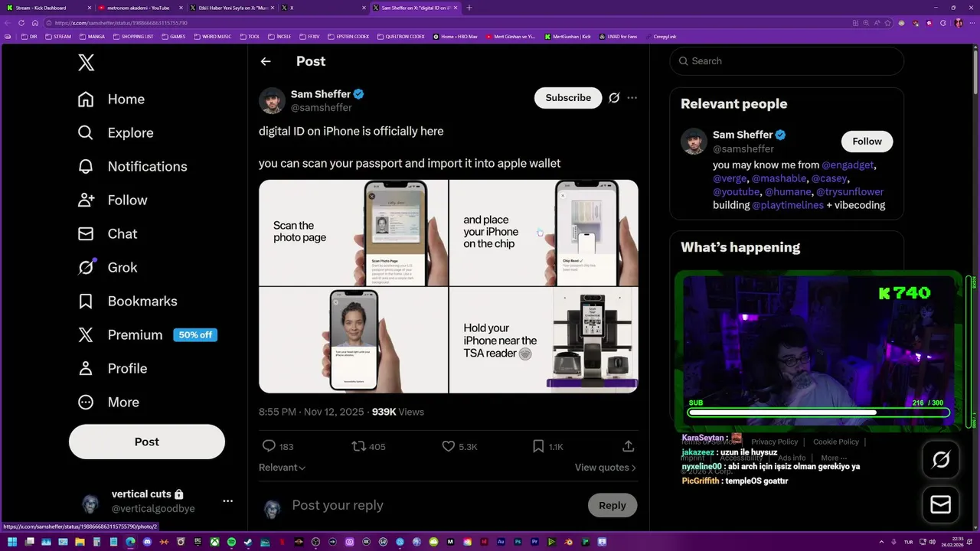This screenshot has height=551, width=980.
Task: Open Explore from the sidebar
Action: pos(116,133)
